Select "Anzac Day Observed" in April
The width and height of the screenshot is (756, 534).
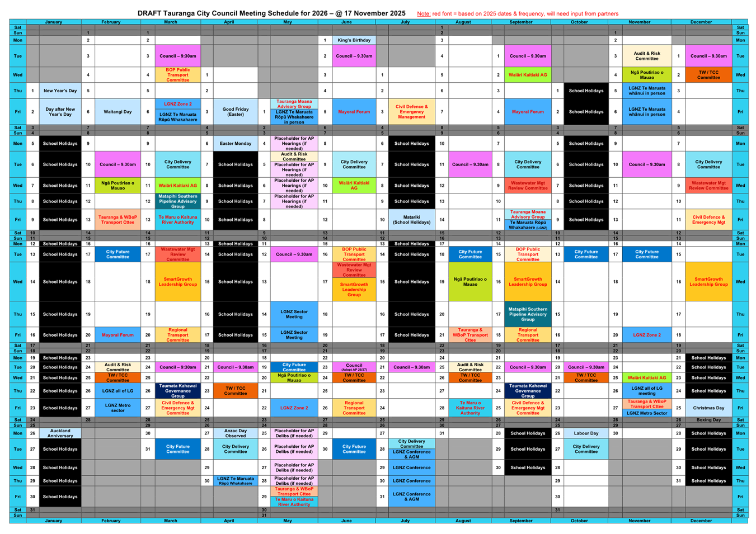(x=234, y=433)
